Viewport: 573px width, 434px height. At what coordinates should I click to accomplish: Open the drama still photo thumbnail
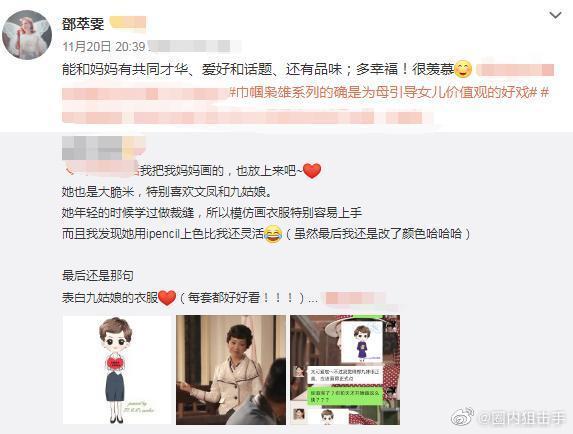tap(231, 370)
